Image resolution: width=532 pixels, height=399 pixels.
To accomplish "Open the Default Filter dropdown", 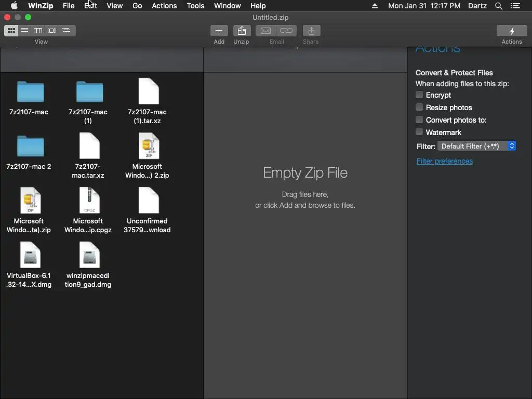I will click(x=477, y=146).
